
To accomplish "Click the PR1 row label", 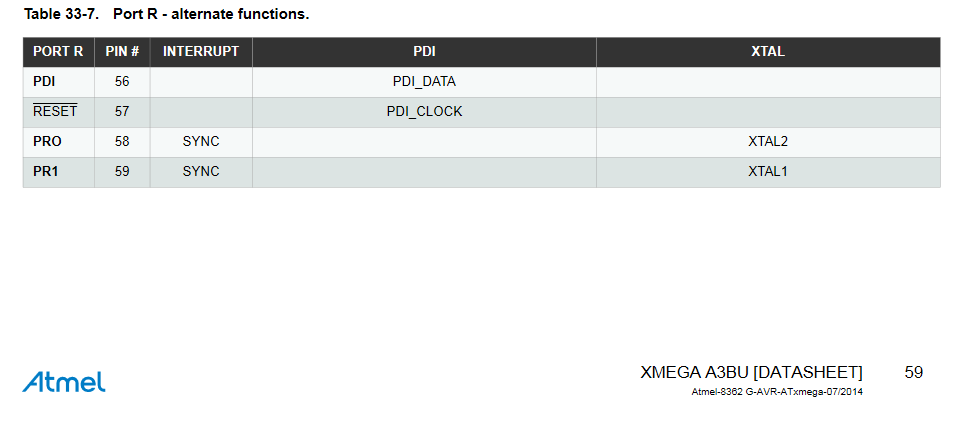I will click(58, 172).
